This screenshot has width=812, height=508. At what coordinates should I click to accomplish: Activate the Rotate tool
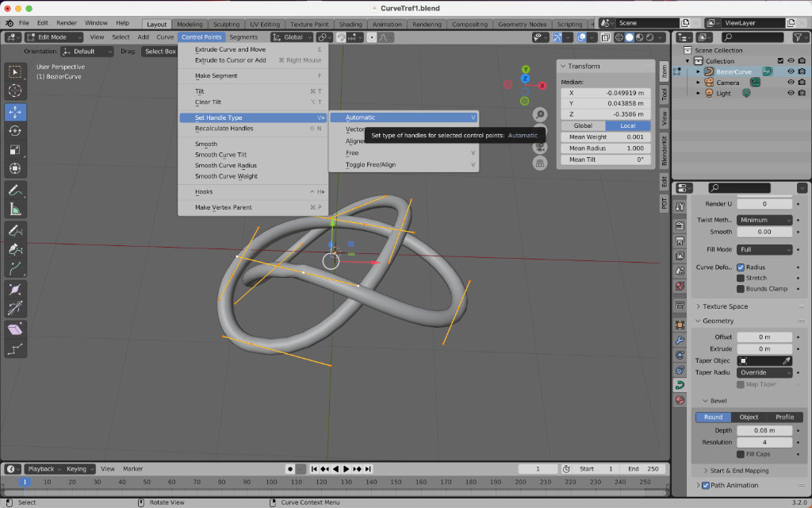coord(15,131)
